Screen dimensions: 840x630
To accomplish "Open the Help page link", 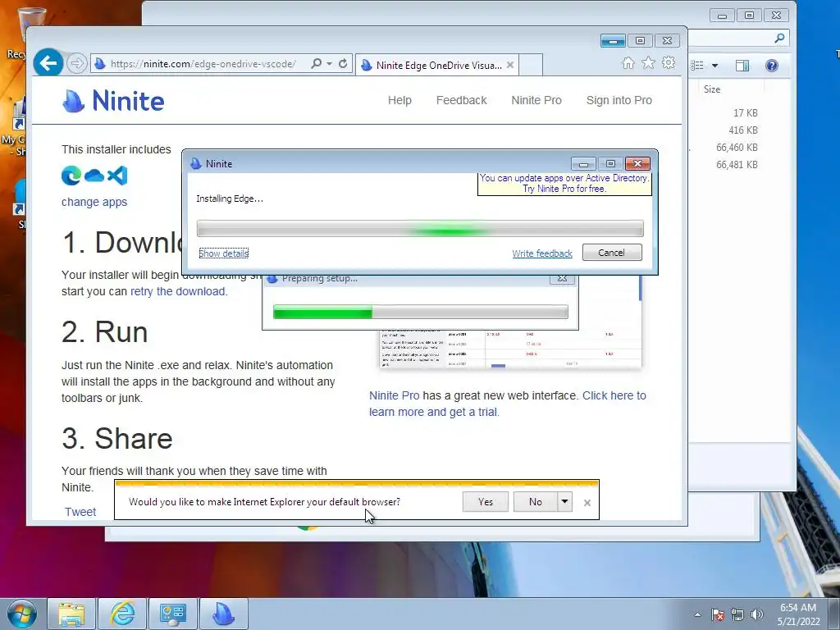I will (x=399, y=100).
